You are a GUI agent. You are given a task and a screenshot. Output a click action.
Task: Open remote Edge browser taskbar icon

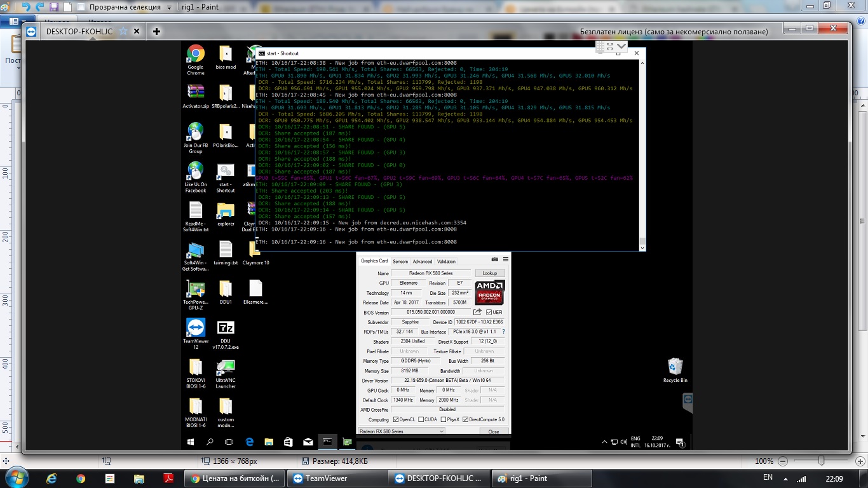click(x=249, y=441)
